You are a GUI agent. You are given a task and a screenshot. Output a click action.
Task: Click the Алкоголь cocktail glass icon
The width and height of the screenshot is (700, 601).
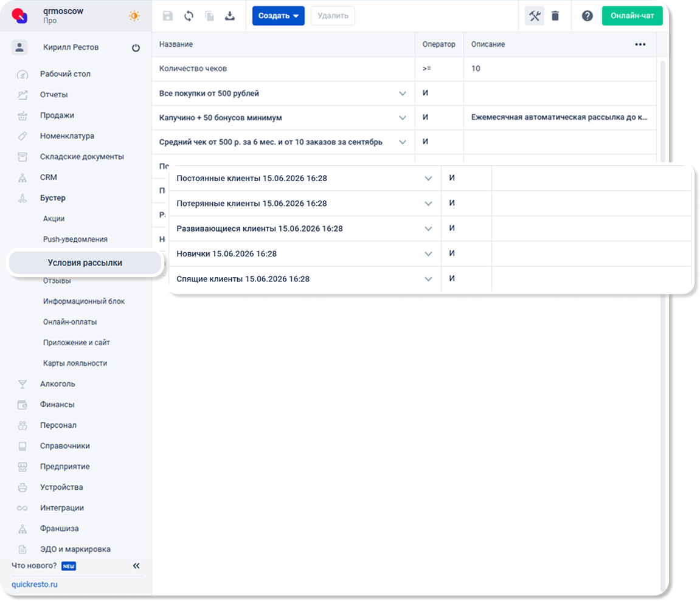point(23,384)
